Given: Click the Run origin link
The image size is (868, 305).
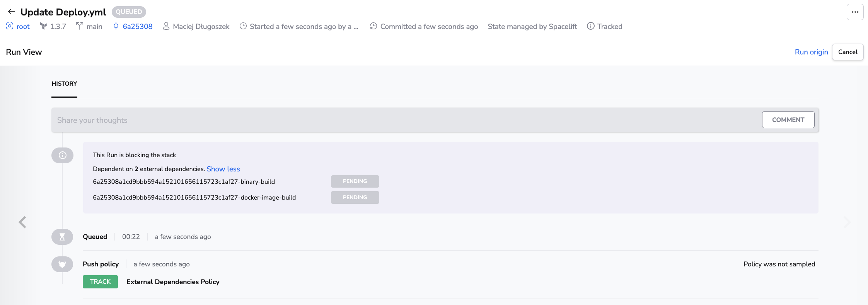Looking at the screenshot, I should pos(811,52).
